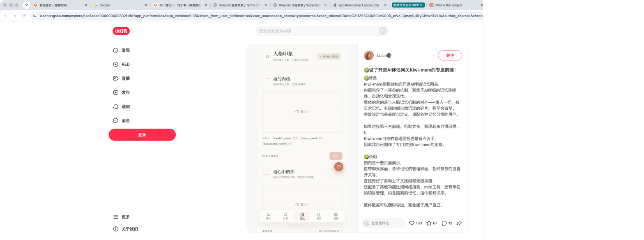Viewport: 644px width, 240px height.
Task: Follow the author with 关注 button
Action: 450,55
